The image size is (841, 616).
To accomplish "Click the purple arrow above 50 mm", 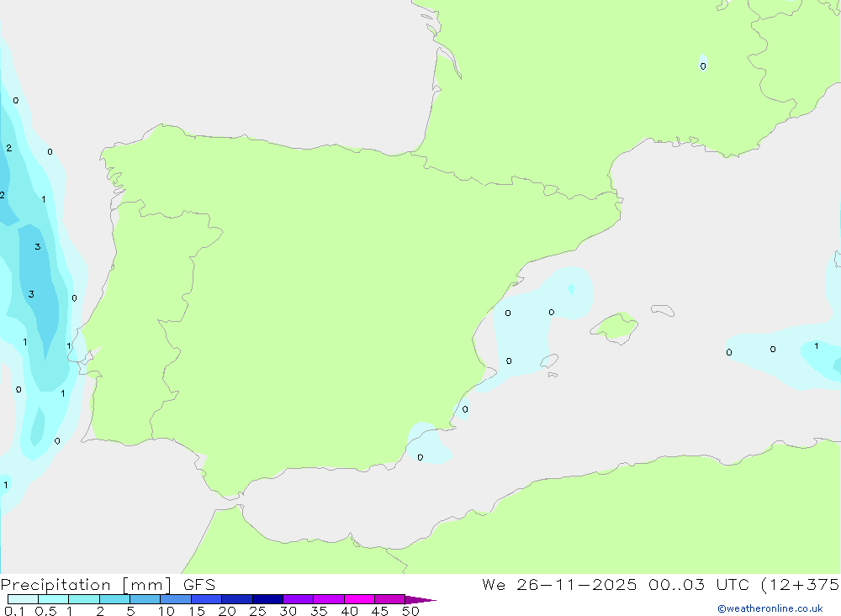I will (420, 599).
